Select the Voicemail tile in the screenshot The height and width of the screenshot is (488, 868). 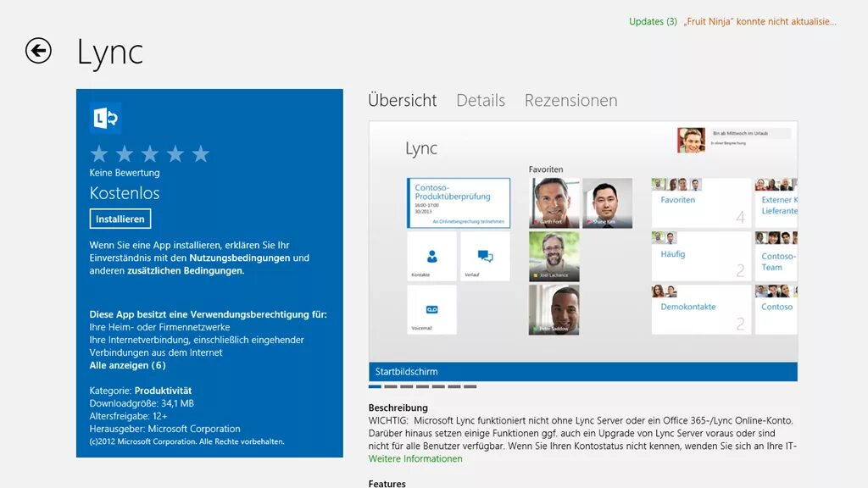(x=431, y=310)
